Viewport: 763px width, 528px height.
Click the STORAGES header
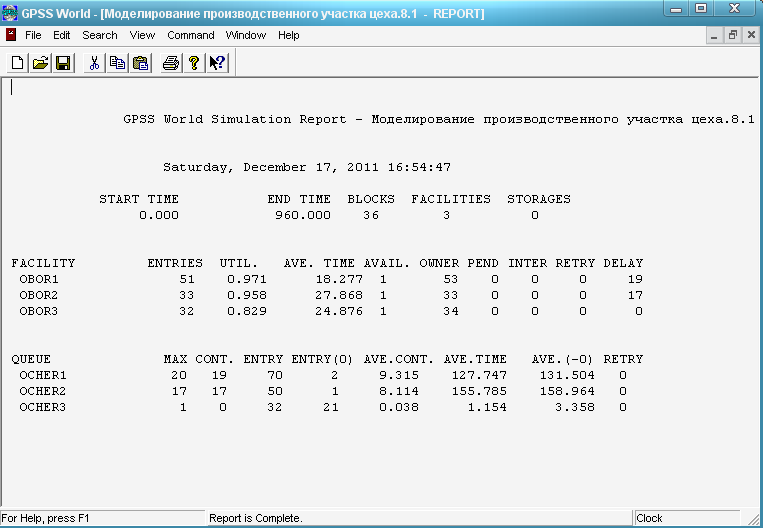[x=539, y=199]
